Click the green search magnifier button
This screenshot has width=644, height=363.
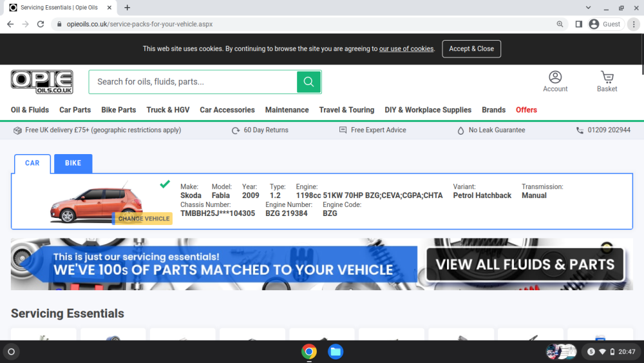[308, 82]
